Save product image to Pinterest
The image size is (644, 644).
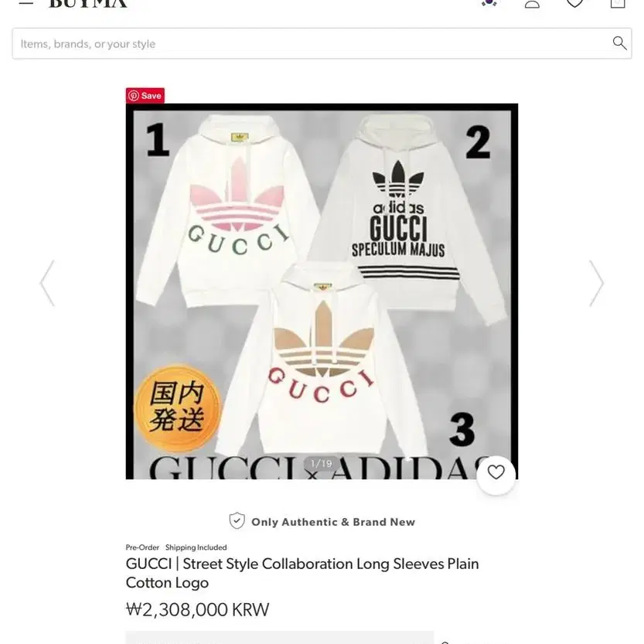[x=145, y=96]
